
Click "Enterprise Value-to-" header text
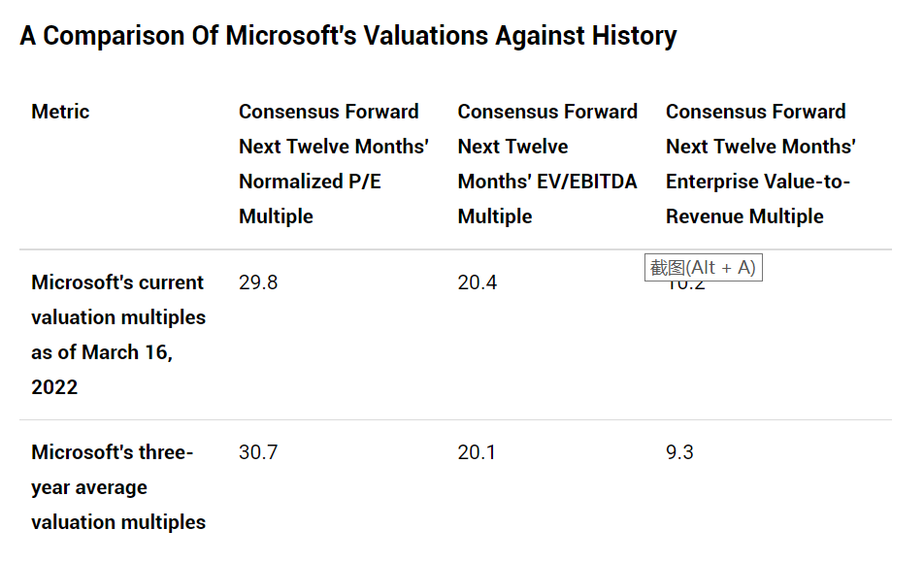(757, 182)
